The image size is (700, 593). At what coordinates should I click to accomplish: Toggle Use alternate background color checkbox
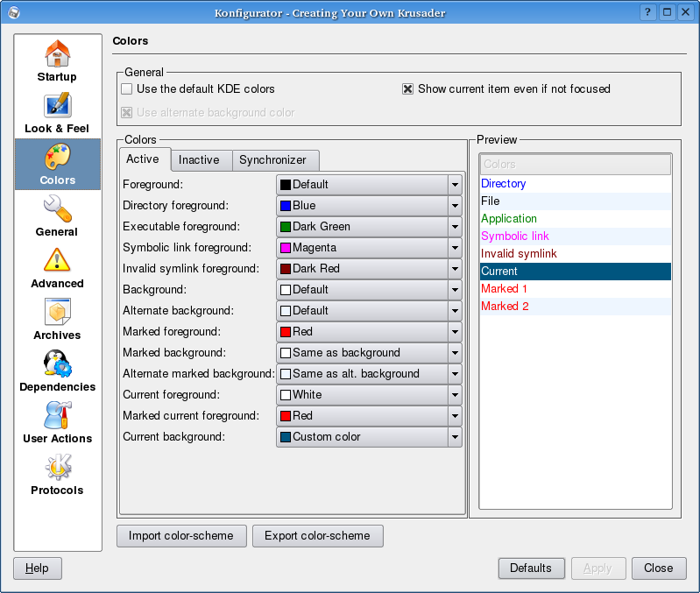coord(127,112)
